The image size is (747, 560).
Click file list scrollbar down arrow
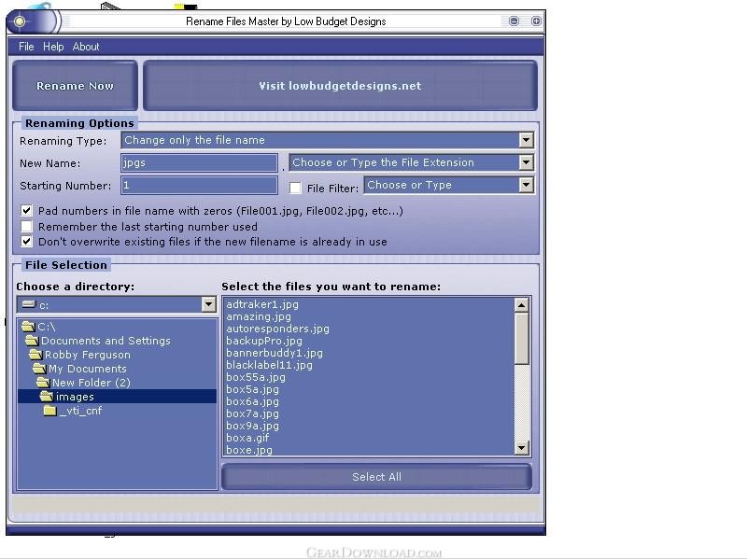point(522,448)
